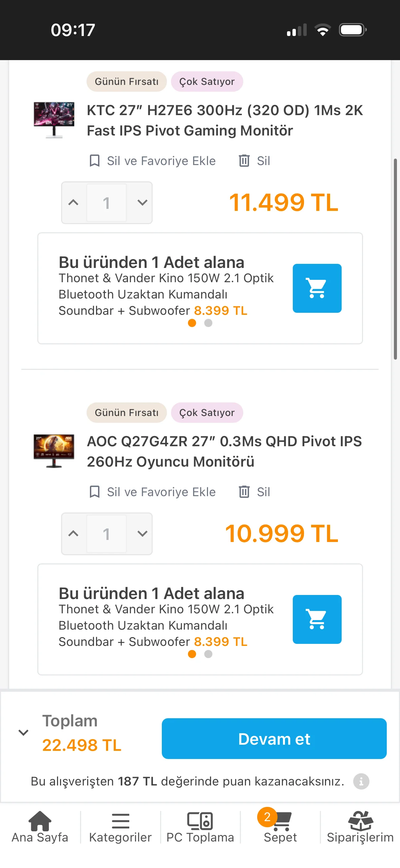This screenshot has width=400, height=868.
Task: Open AOC Q27G4ZR monitor product title
Action: [224, 451]
